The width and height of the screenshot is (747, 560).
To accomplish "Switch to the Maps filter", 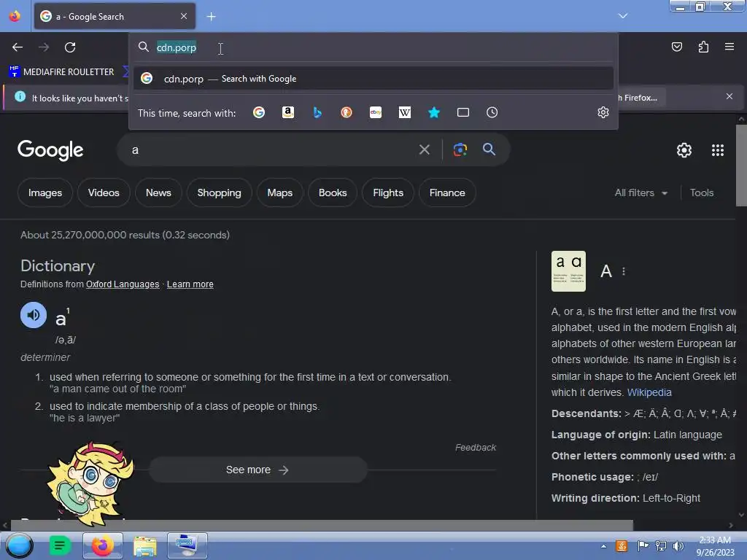I will tap(279, 192).
